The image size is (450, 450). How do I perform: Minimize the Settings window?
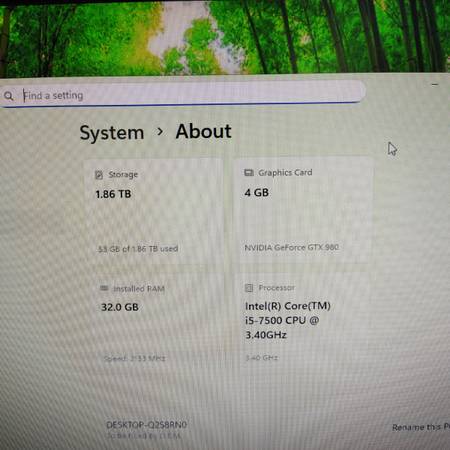pos(435,85)
